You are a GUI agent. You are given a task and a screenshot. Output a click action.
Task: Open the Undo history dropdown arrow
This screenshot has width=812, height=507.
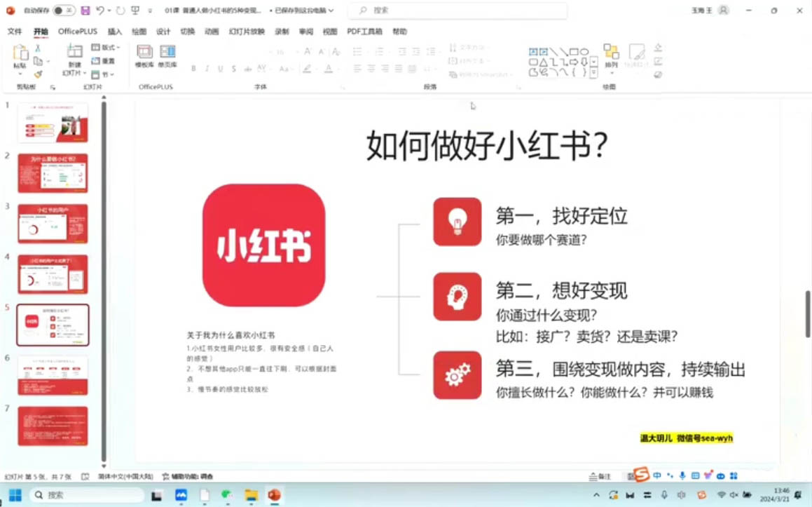(x=109, y=11)
